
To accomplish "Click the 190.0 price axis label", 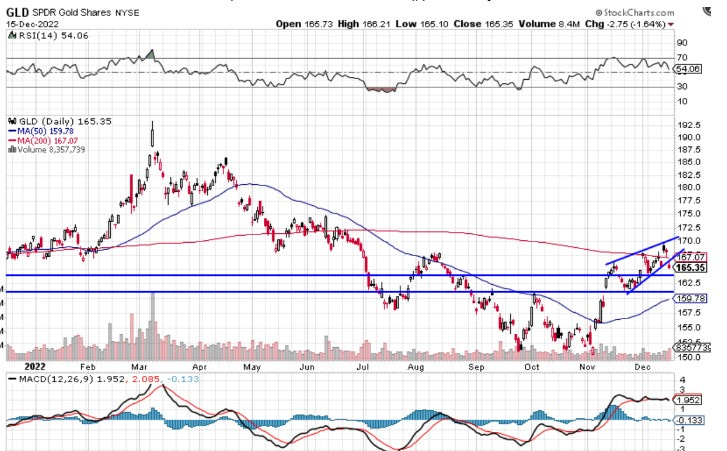I will click(x=689, y=137).
